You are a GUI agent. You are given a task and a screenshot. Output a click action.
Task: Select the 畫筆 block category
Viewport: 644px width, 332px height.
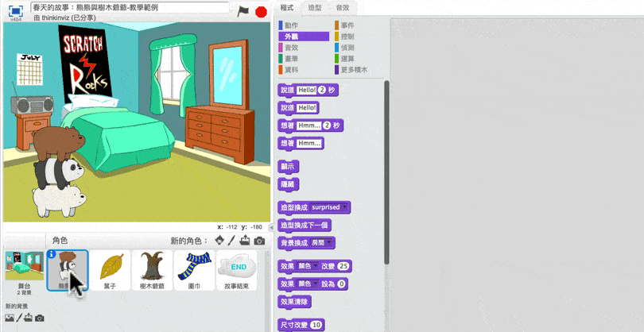(x=303, y=59)
